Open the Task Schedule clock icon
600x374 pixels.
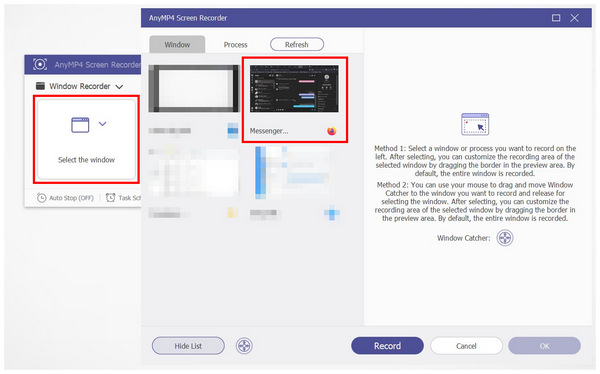pos(111,198)
